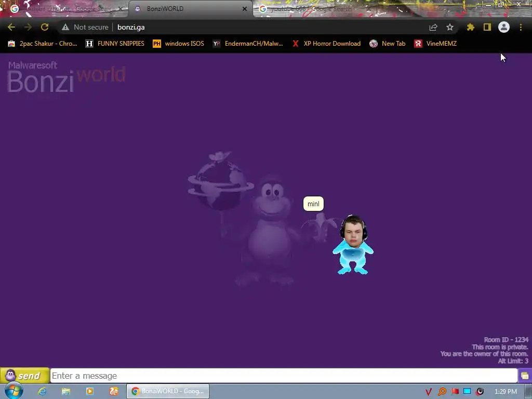Image resolution: width=532 pixels, height=399 pixels.
Task: Open the orange fourth pinned taskbar icon
Action: click(114, 391)
